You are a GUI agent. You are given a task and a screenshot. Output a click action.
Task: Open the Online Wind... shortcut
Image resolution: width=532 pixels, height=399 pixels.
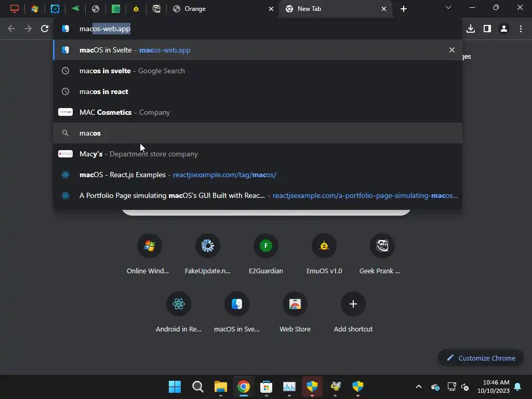149,253
